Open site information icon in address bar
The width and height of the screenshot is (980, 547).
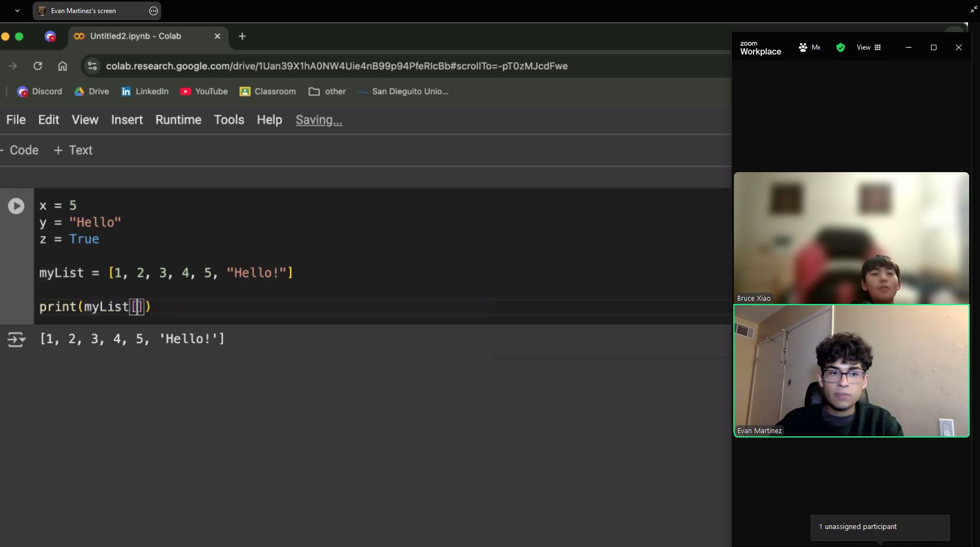click(x=92, y=66)
